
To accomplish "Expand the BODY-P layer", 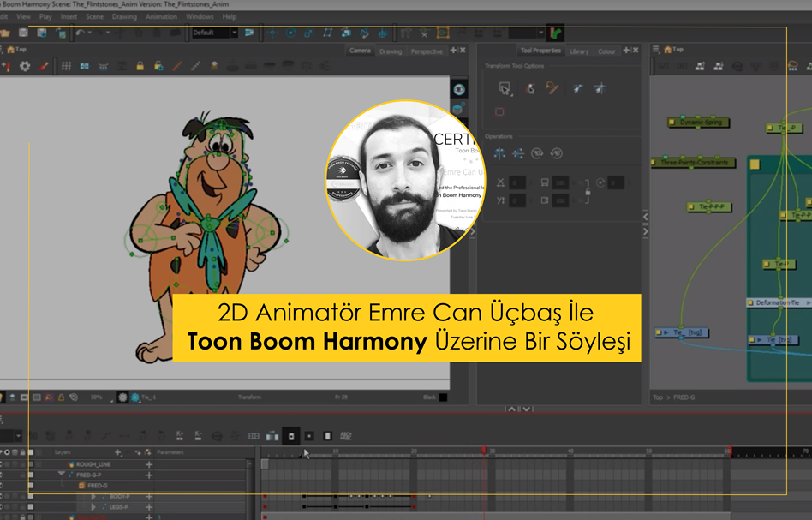I will [x=93, y=496].
